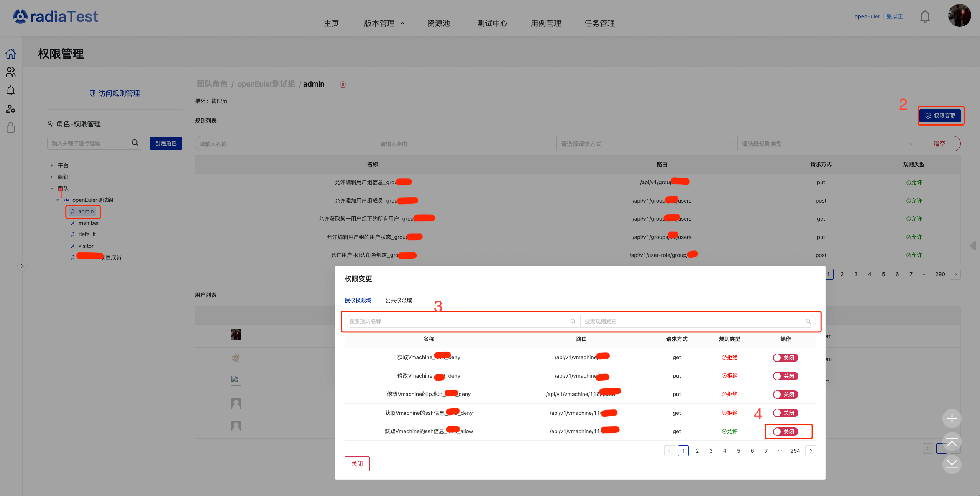980x496 pixels.
Task: Toggle the switch for 获取Vmachine的ssh信息 allow rule
Action: [785, 432]
